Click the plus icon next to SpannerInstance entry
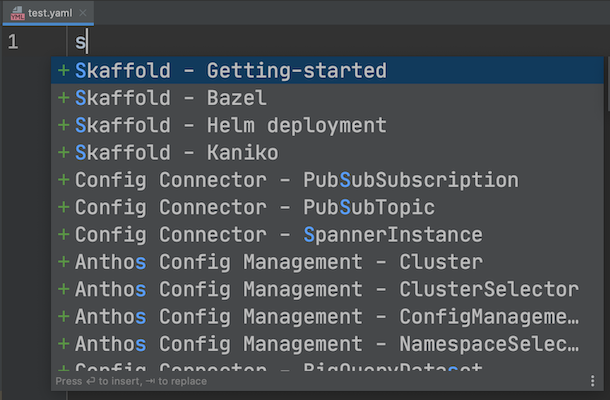 pos(64,235)
